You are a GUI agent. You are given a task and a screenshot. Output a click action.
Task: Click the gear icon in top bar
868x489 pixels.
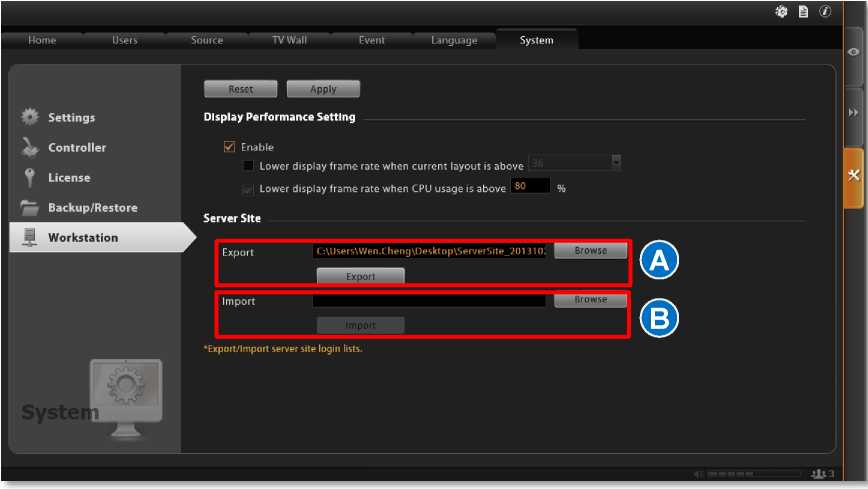click(781, 12)
